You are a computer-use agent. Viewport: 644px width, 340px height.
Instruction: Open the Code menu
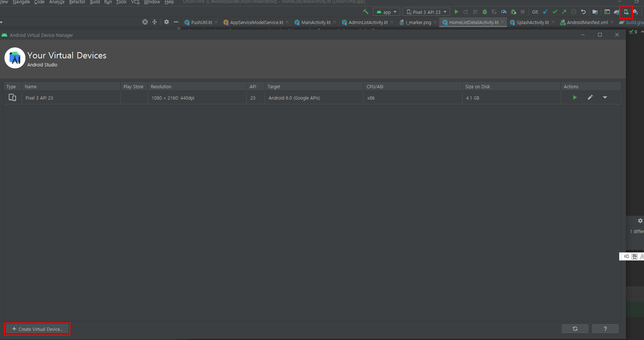tap(39, 2)
